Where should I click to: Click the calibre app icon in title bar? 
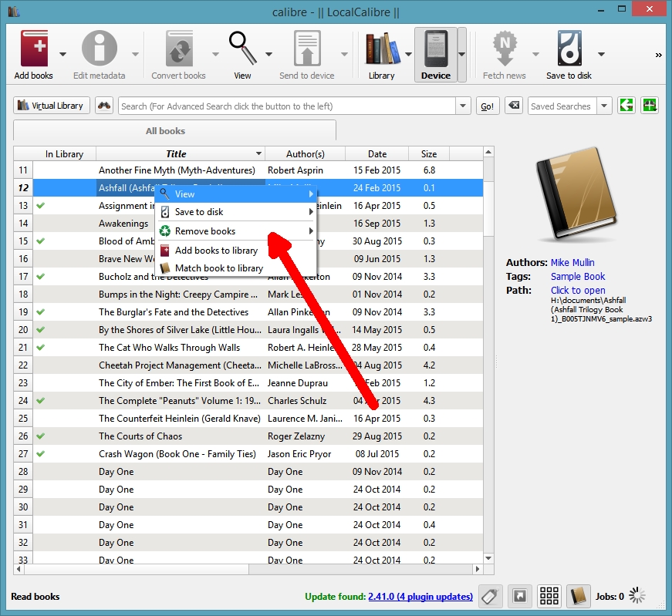(14, 11)
